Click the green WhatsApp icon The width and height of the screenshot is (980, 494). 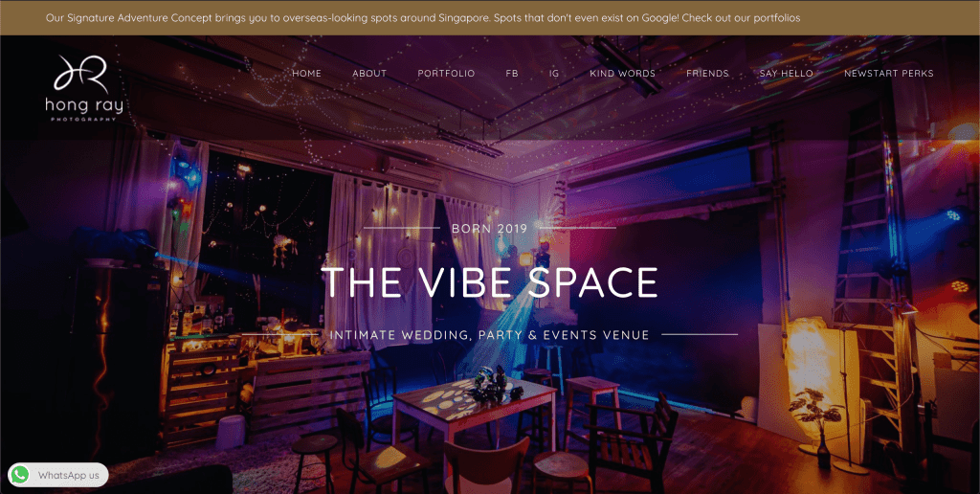(x=20, y=475)
